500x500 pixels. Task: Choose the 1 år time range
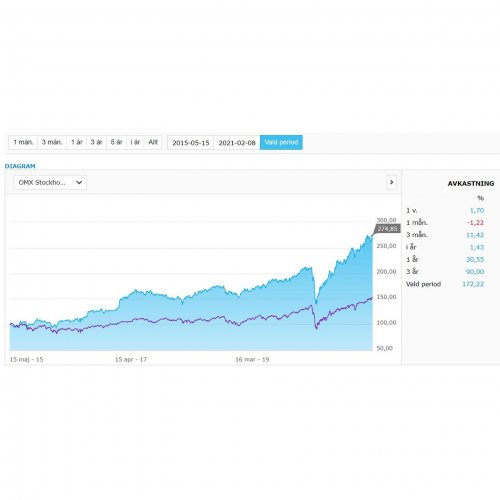(77, 142)
